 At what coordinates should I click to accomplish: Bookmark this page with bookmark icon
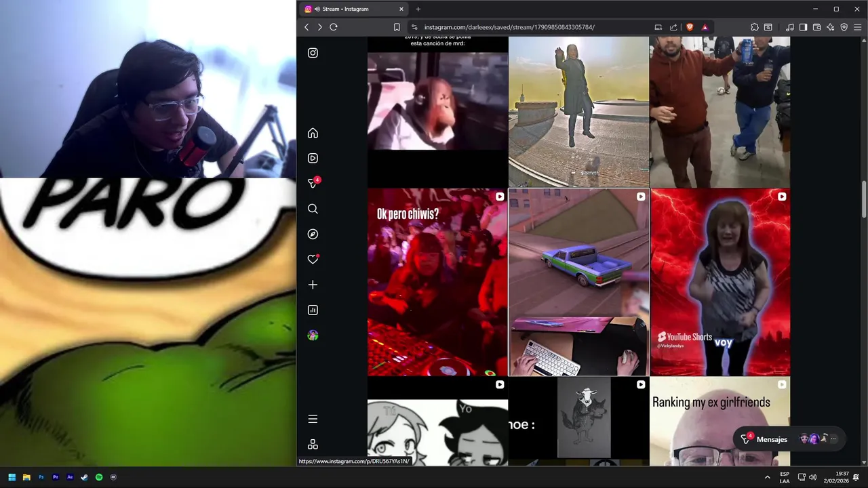(397, 27)
